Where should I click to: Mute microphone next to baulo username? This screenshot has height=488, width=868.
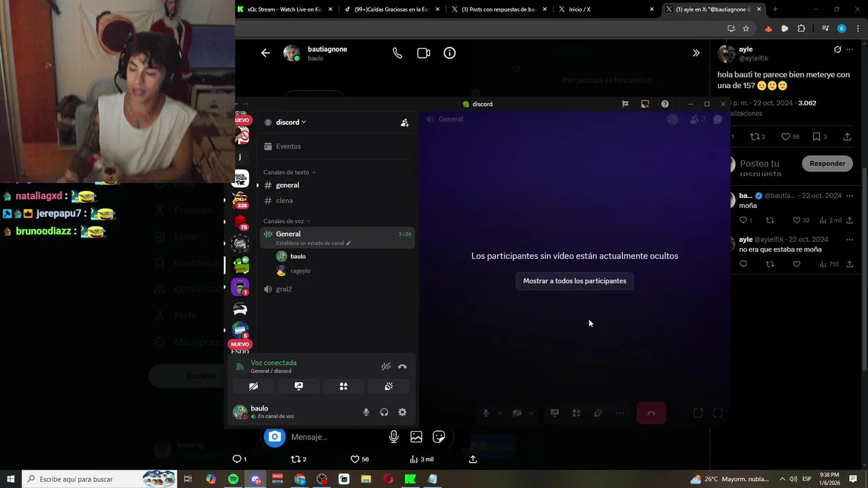coord(366,412)
